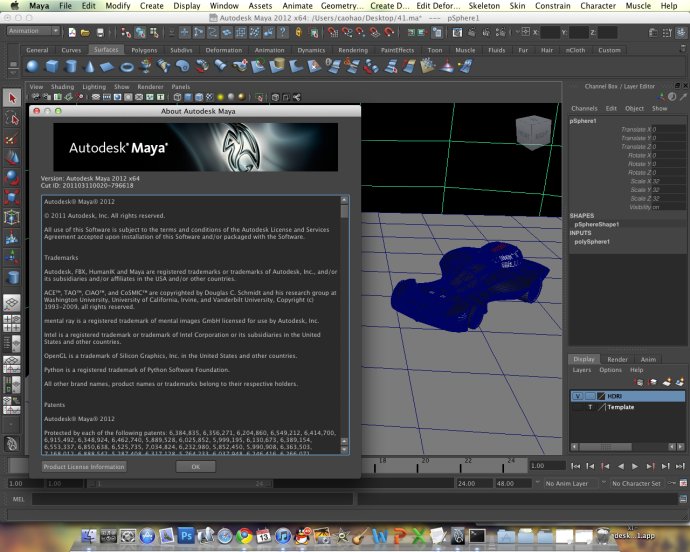Click the new scene icon on status line
690x552 pixels.
[72, 32]
